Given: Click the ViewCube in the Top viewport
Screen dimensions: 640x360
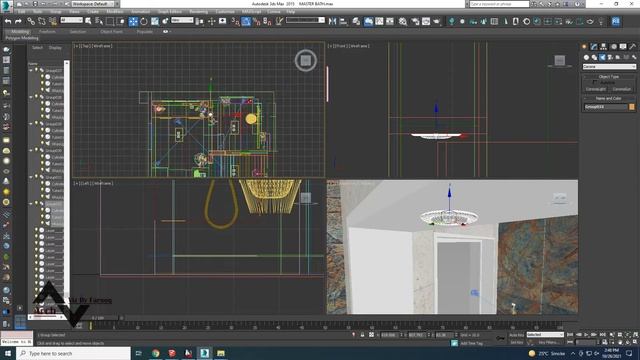Looking at the screenshot, I should [x=306, y=60].
